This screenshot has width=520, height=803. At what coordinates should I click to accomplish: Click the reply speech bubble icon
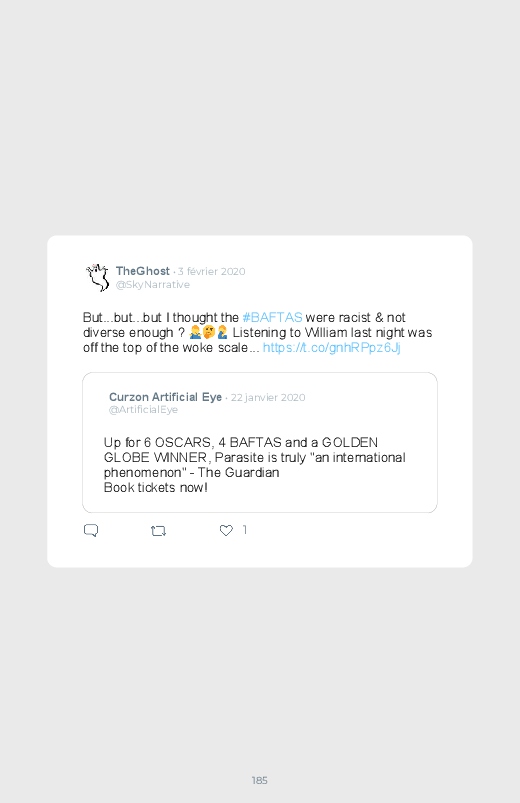click(x=91, y=530)
